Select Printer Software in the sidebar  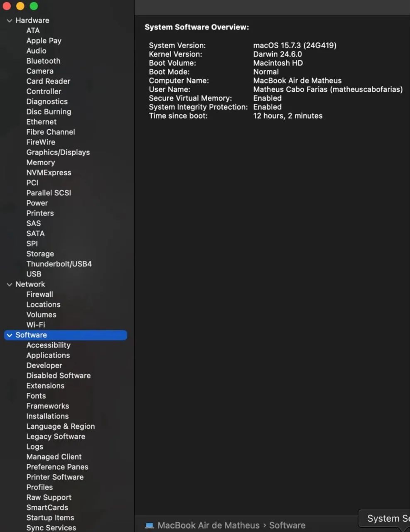(55, 477)
